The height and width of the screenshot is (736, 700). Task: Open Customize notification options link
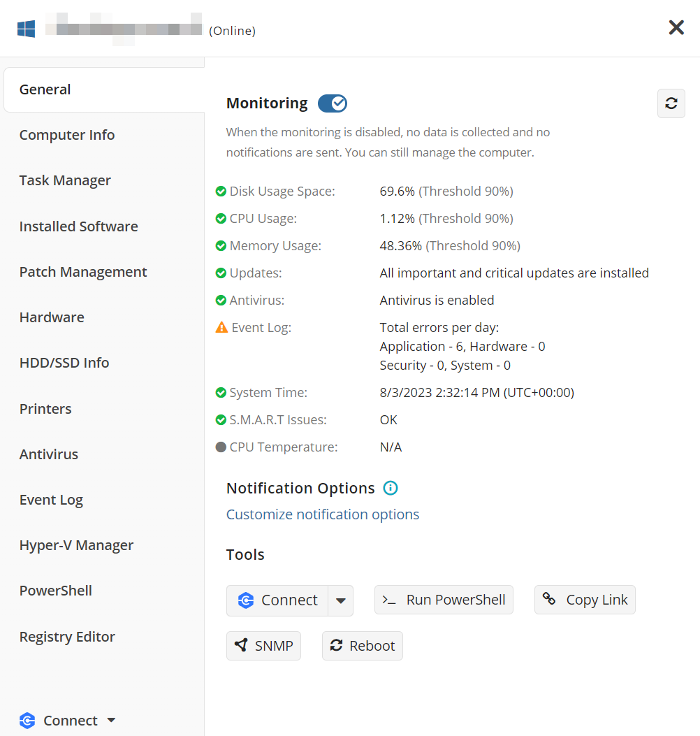[323, 514]
